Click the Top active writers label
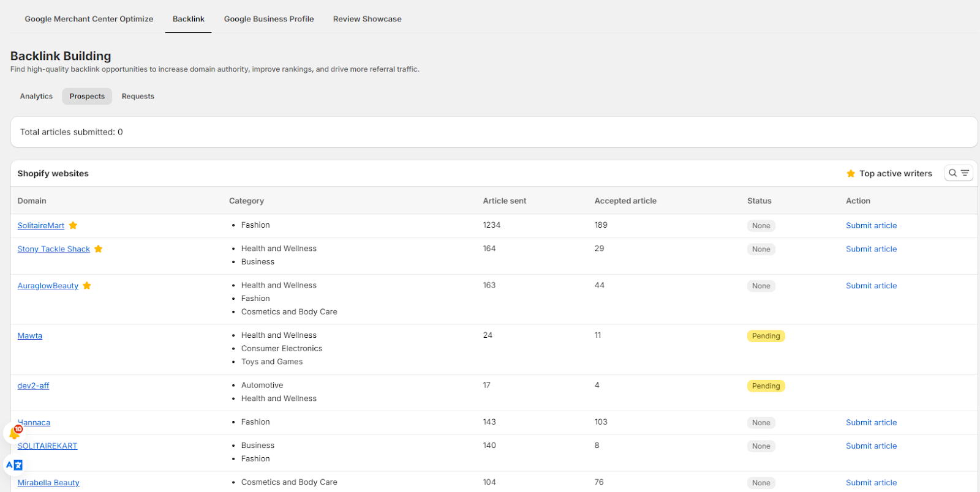Image resolution: width=980 pixels, height=492 pixels. 895,174
